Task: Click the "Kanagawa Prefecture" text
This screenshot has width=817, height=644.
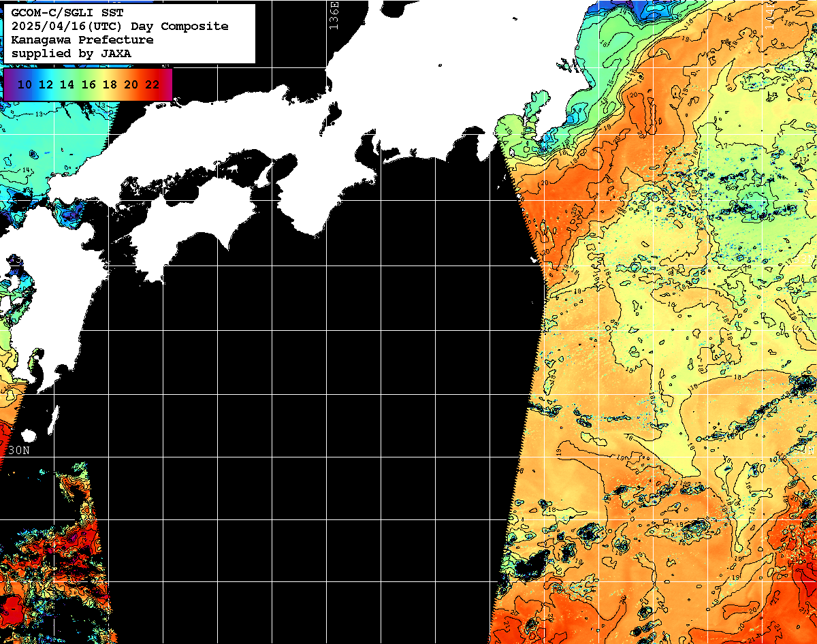Action: tap(82, 39)
